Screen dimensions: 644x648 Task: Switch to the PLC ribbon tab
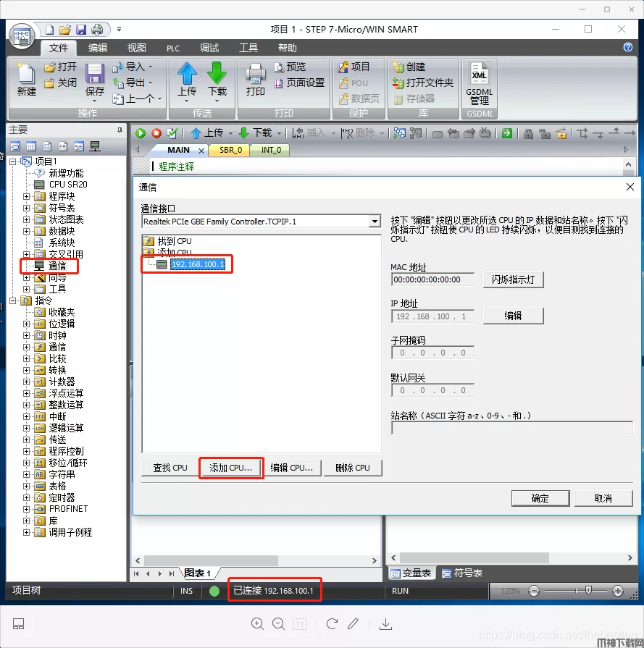coord(173,49)
